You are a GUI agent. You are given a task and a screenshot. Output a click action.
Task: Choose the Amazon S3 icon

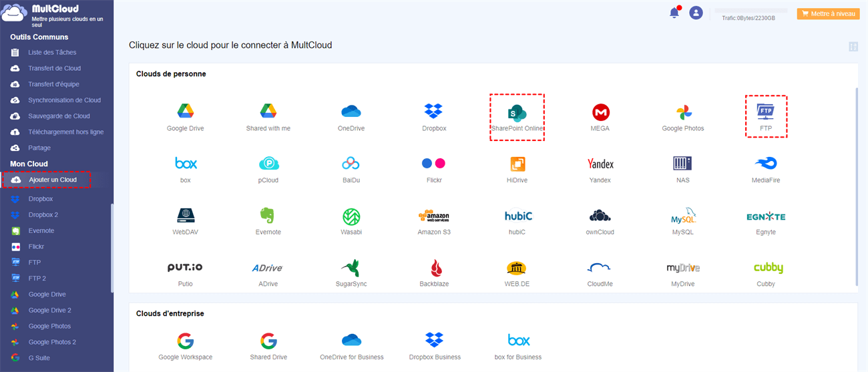click(x=434, y=216)
